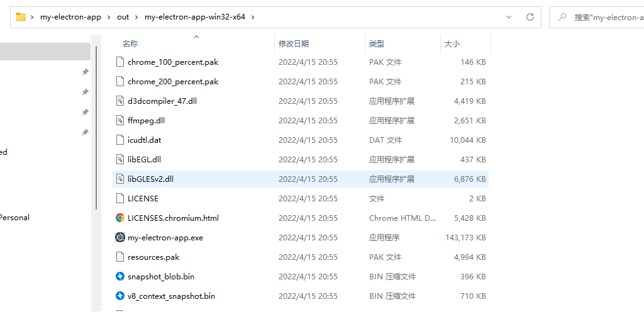
Task: Expand the chevron before my-electron-app breadcrumb
Action: 32,17
